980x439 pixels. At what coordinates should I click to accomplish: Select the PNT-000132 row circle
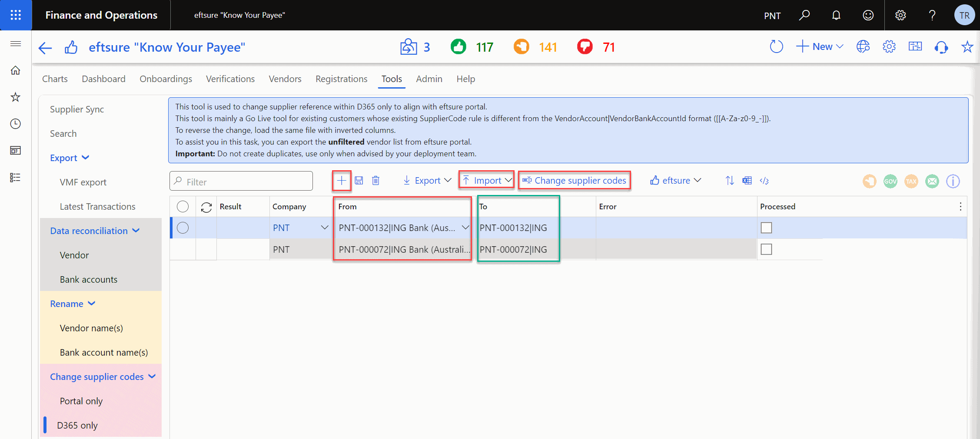183,228
